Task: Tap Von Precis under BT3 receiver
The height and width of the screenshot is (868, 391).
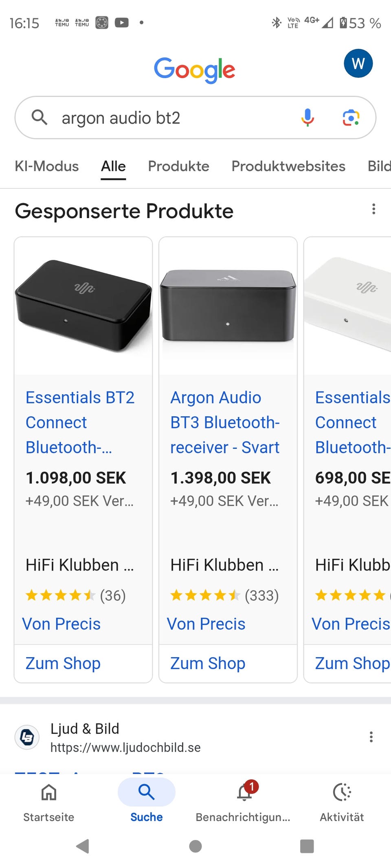Action: [x=206, y=624]
